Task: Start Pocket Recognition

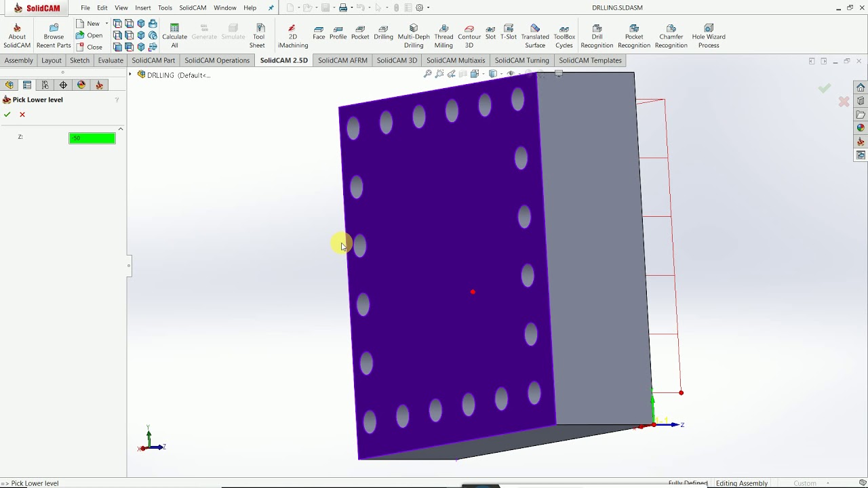Action: click(x=634, y=37)
